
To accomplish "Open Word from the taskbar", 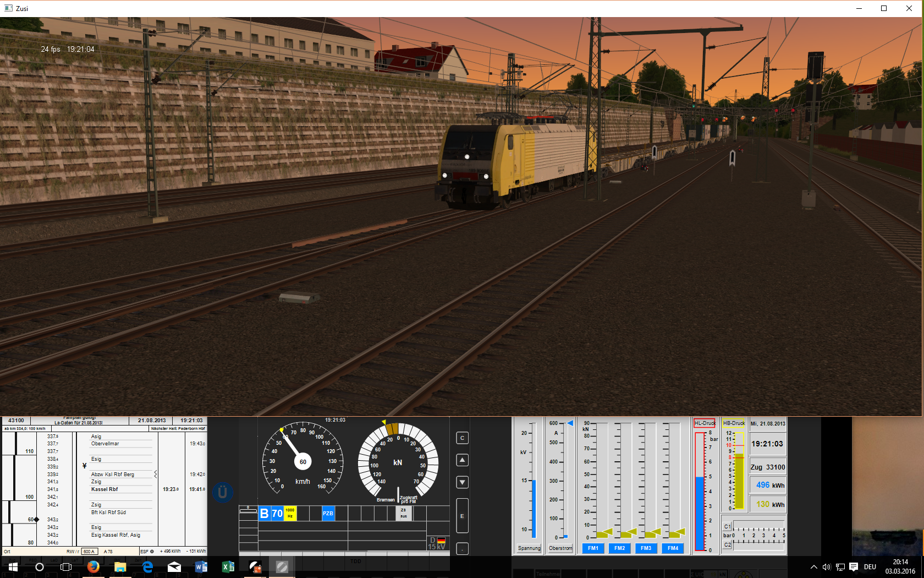I will (x=201, y=567).
